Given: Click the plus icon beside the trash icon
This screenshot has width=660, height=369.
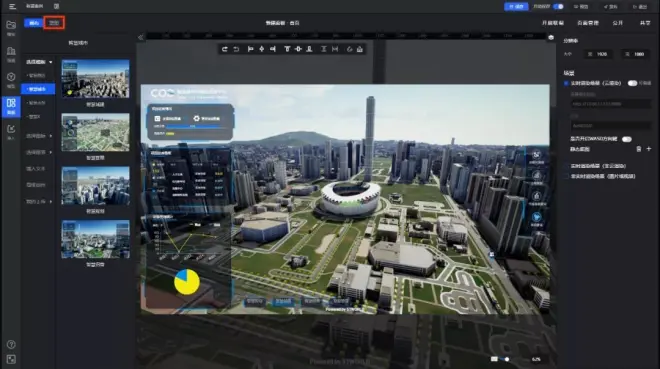Looking at the screenshot, I should [x=649, y=149].
